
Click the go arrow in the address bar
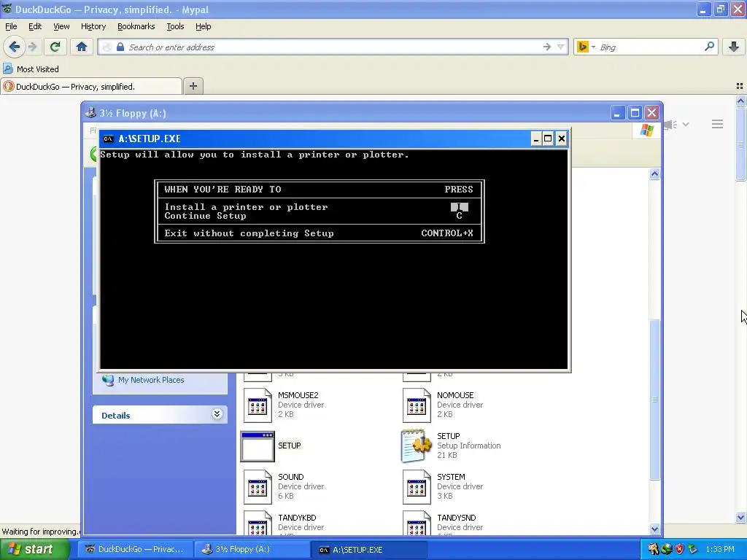click(547, 47)
